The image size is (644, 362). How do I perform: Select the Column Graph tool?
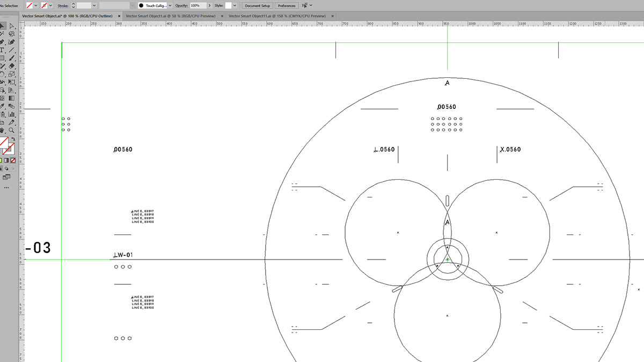point(11,114)
